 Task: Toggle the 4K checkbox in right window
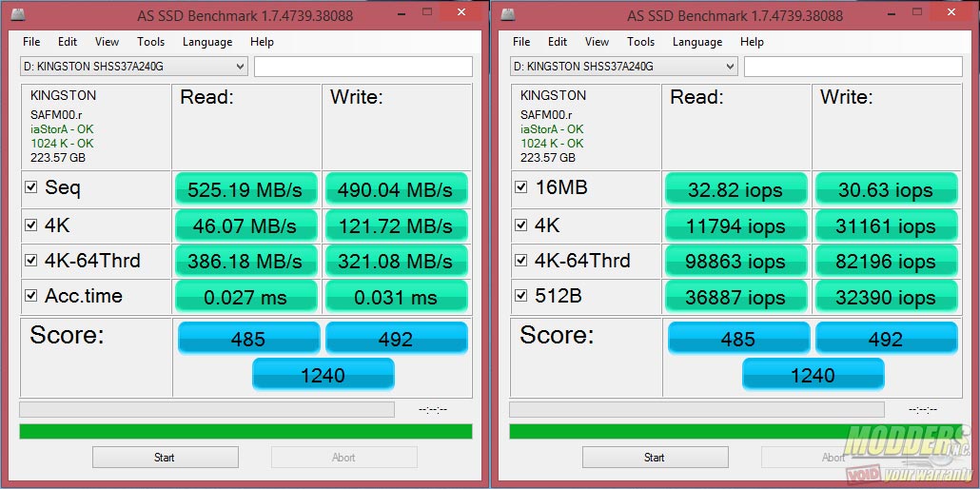(521, 225)
